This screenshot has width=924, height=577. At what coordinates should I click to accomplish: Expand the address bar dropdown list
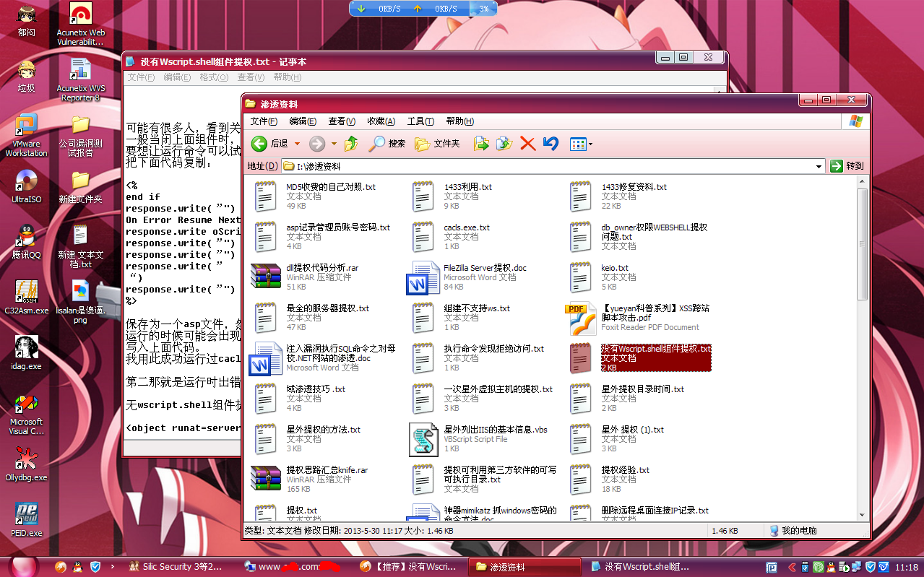819,166
